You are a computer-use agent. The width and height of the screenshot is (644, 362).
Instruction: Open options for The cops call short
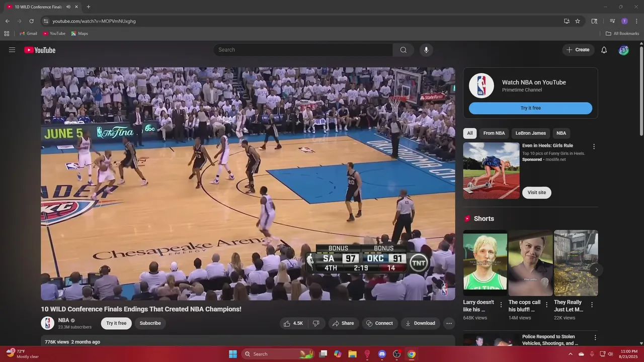[546, 305]
